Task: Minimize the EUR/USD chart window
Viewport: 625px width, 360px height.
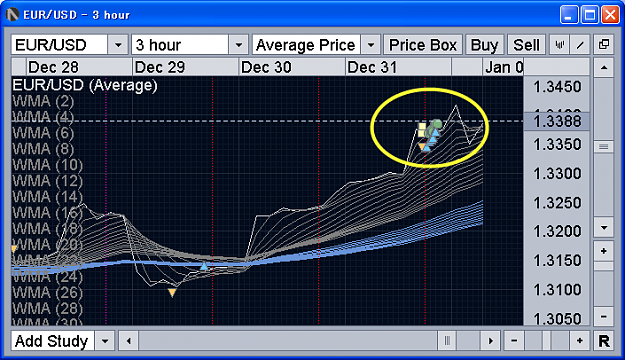Action: point(569,15)
